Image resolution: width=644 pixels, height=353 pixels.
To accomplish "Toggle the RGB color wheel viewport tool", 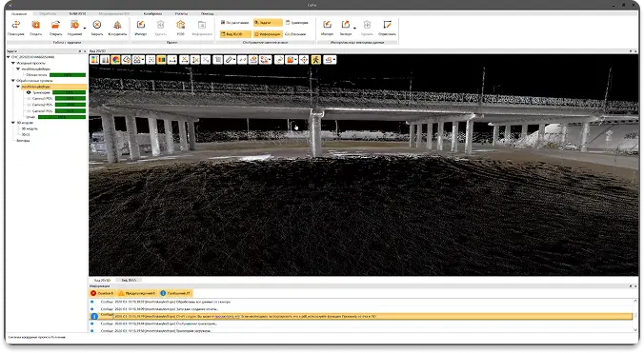I will [x=116, y=60].
